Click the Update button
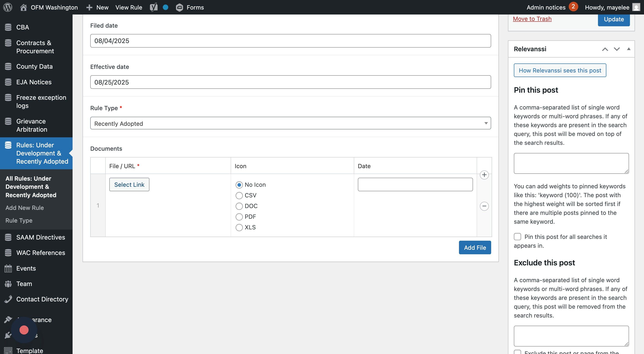The width and height of the screenshot is (644, 354). pos(613,19)
